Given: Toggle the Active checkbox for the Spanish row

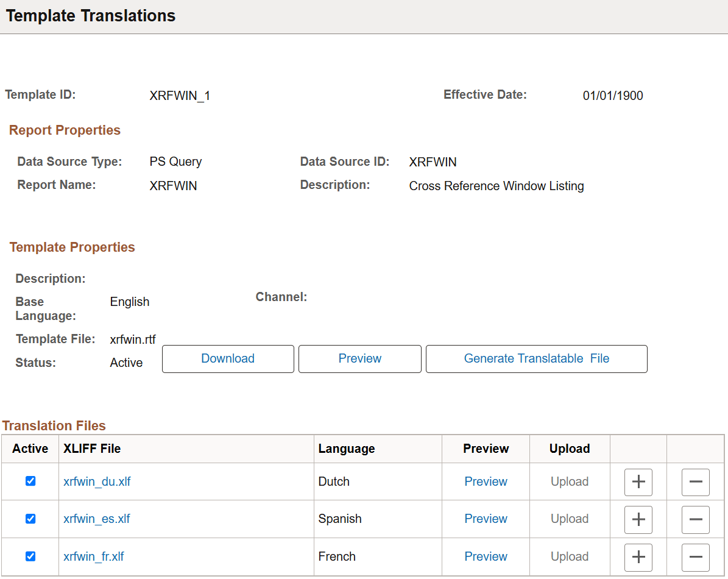Looking at the screenshot, I should (30, 519).
